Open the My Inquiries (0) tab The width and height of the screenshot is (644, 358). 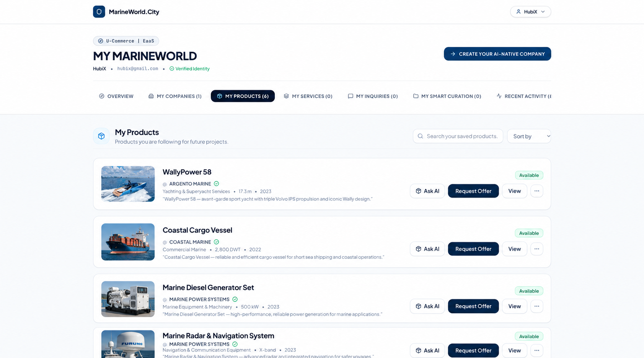pos(373,96)
